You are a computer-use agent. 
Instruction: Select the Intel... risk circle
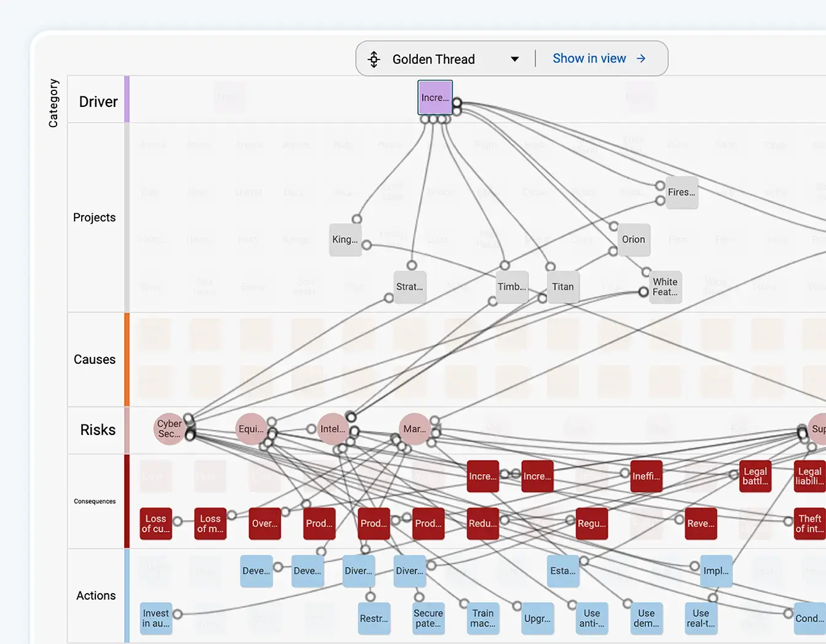pyautogui.click(x=332, y=428)
